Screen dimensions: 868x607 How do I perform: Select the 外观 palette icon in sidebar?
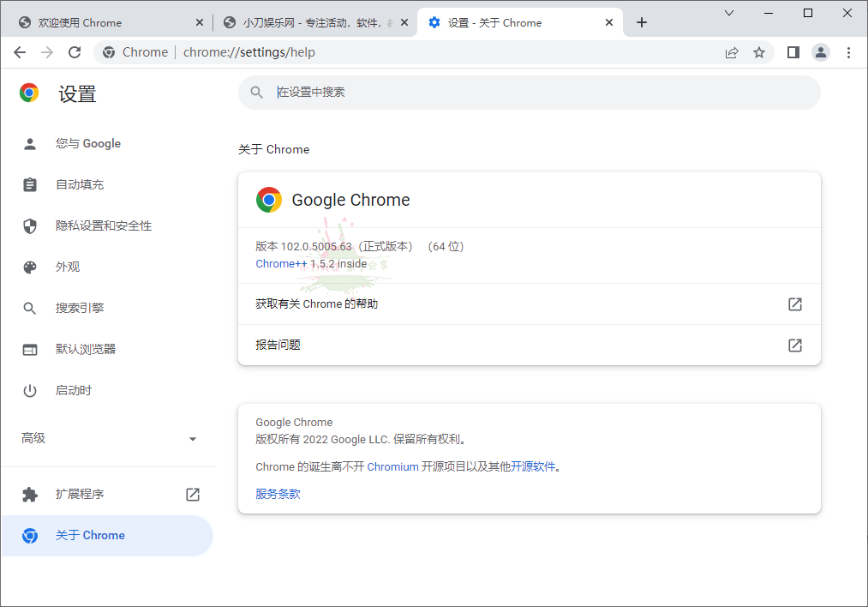click(29, 266)
